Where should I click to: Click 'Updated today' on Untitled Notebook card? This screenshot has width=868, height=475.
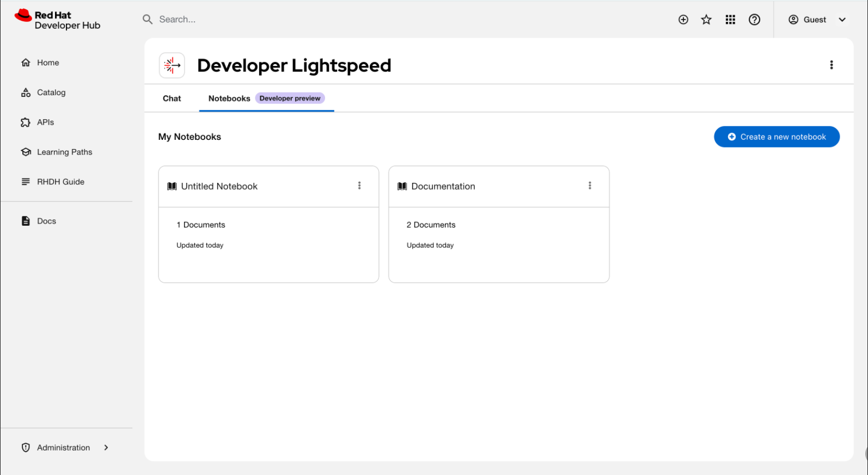(200, 245)
